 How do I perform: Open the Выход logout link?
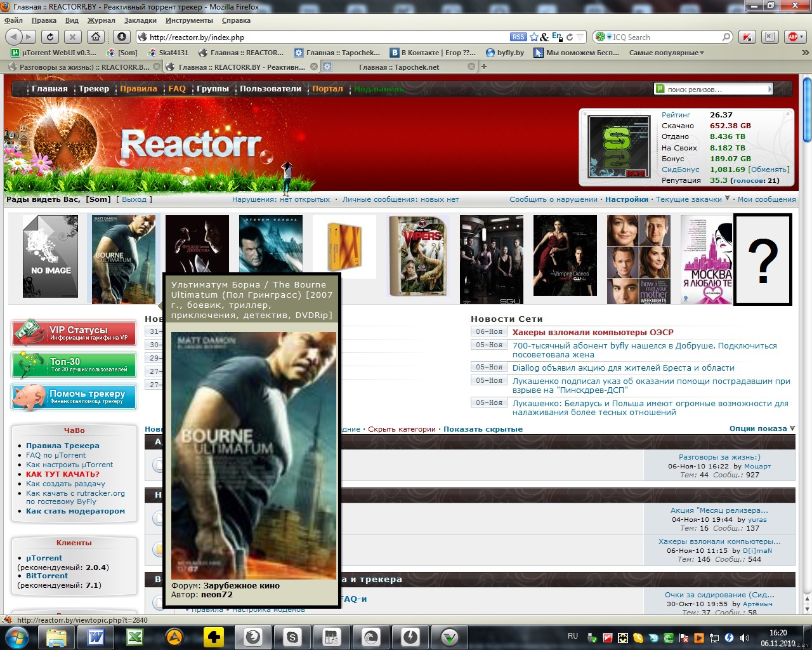coord(134,199)
